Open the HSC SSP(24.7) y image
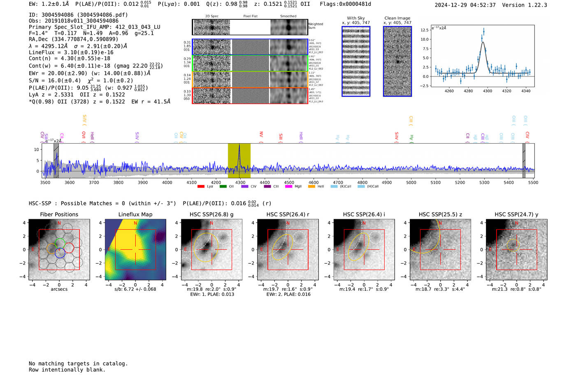 [x=517, y=250]
